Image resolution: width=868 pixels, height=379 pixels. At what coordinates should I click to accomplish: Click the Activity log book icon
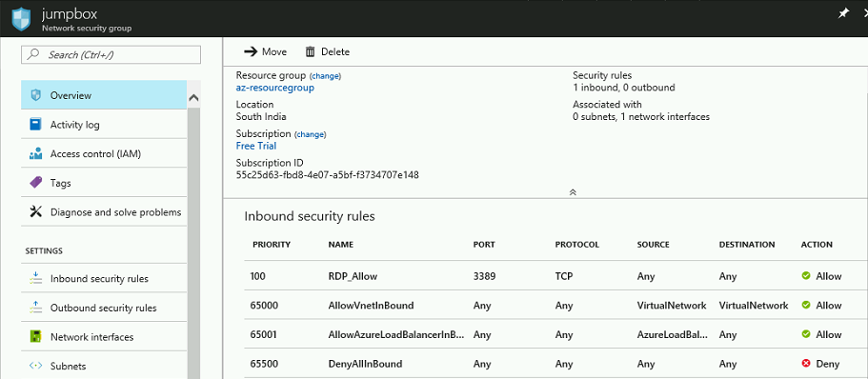35,125
